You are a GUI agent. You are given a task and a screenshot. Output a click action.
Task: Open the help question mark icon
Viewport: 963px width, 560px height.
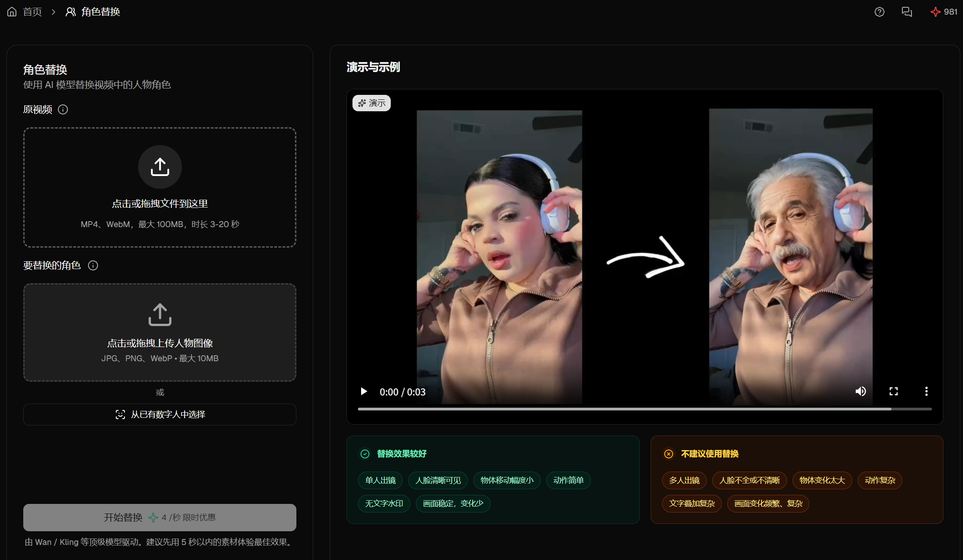point(879,12)
